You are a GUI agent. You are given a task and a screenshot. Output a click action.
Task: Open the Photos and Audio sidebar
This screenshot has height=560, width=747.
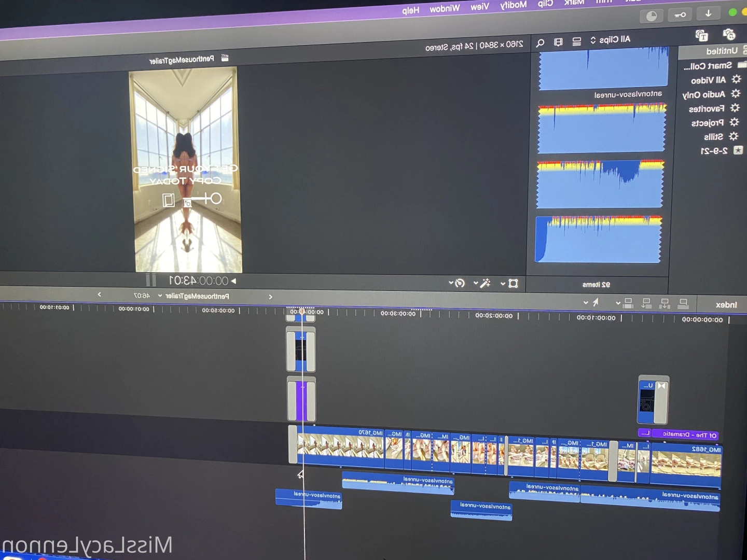click(x=729, y=34)
